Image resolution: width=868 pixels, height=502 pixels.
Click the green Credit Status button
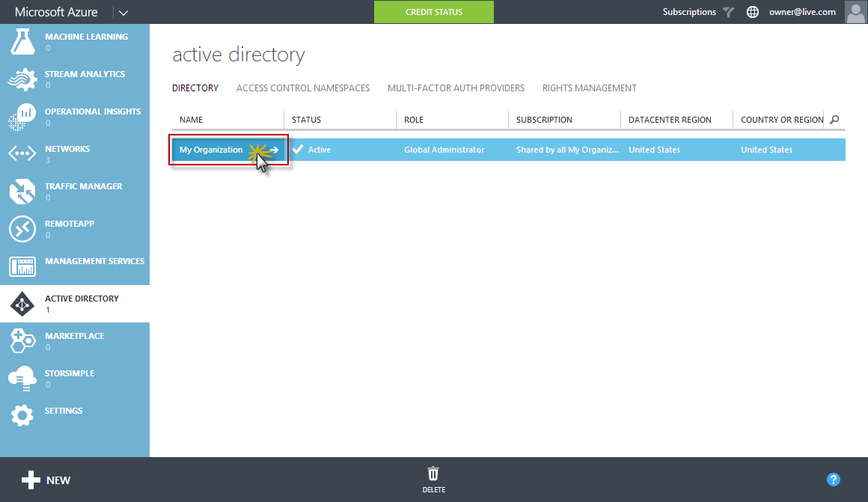coord(433,12)
